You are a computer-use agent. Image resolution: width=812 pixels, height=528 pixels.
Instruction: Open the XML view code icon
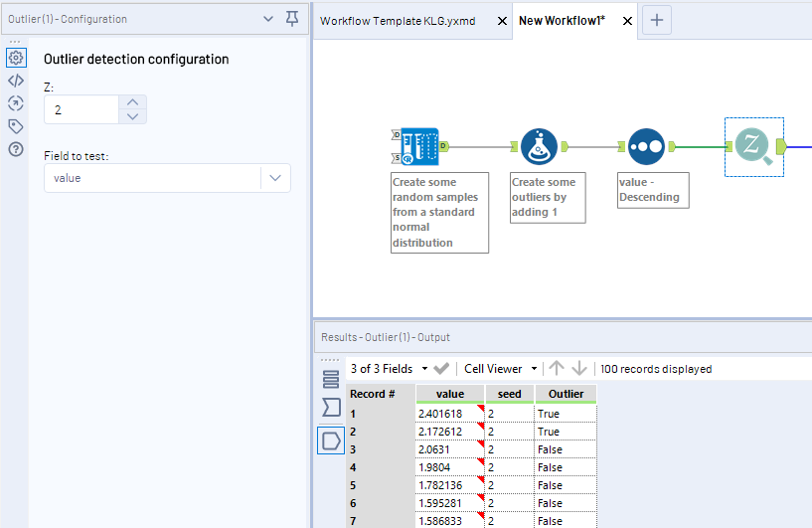tap(16, 81)
